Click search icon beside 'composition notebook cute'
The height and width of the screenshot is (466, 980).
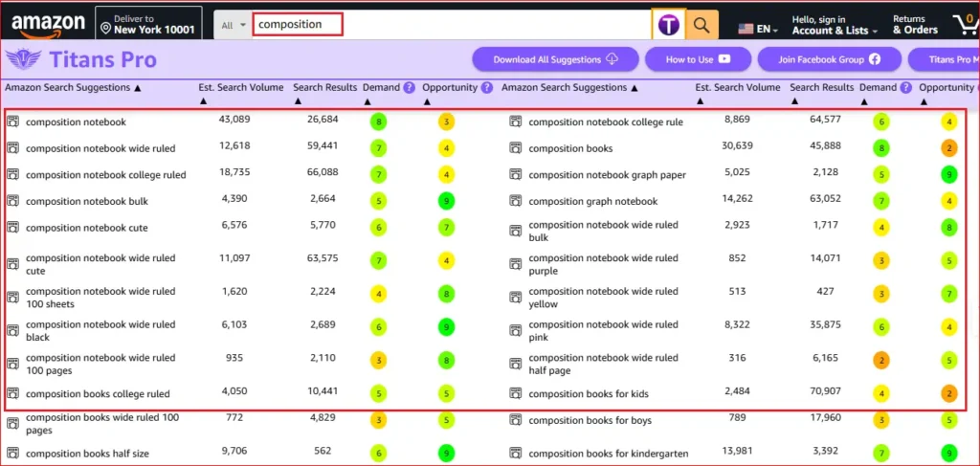click(x=13, y=228)
